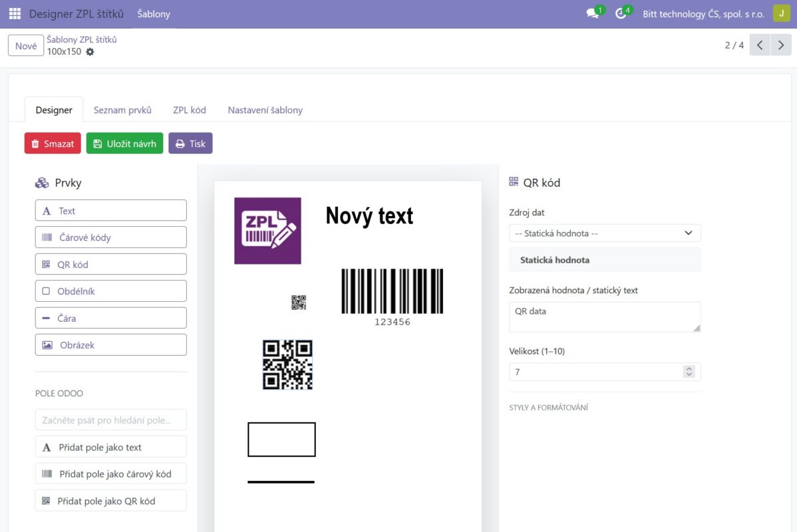Click the Uložit návrh button
The width and height of the screenshot is (797, 532).
(x=124, y=143)
